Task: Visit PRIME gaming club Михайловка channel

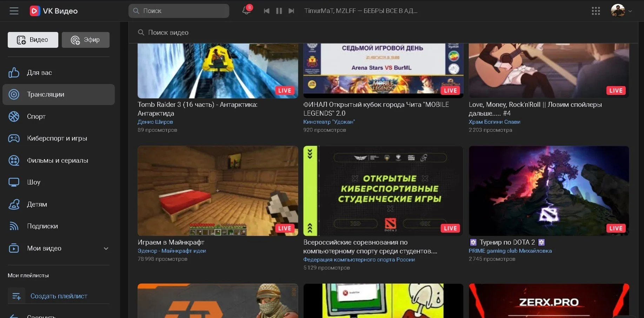Action: (510, 251)
